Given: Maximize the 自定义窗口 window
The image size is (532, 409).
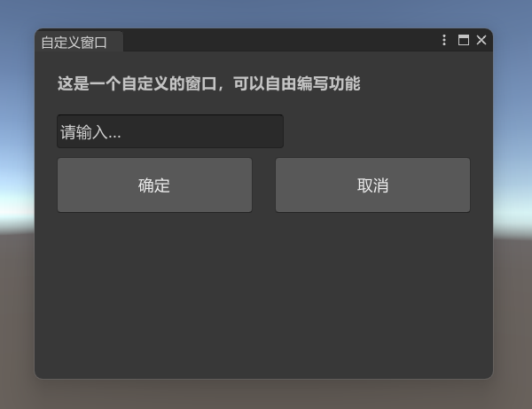Looking at the screenshot, I should tap(464, 40).
